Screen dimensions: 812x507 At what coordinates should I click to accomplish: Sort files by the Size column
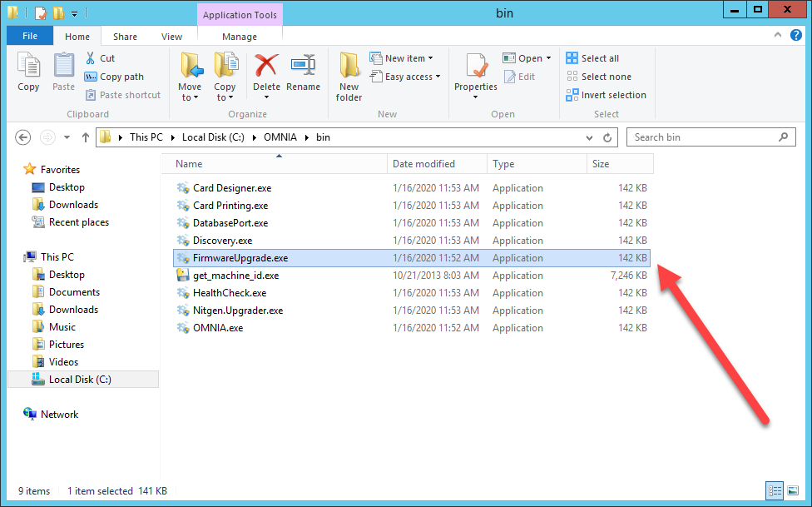click(x=620, y=164)
